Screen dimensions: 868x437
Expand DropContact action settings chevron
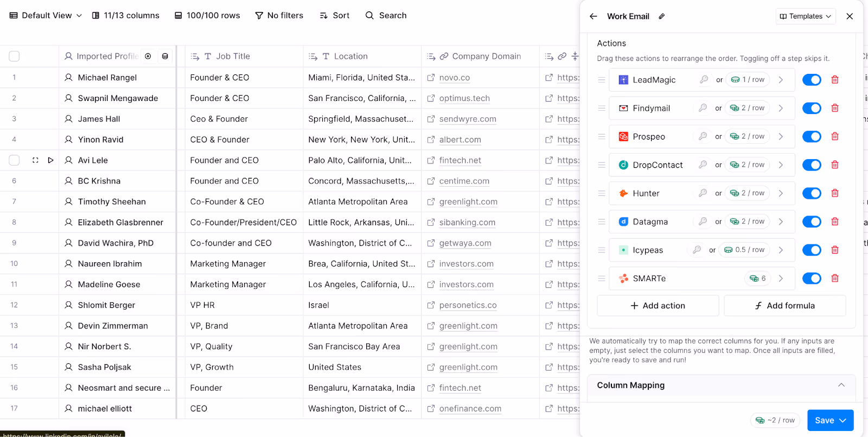coord(781,164)
